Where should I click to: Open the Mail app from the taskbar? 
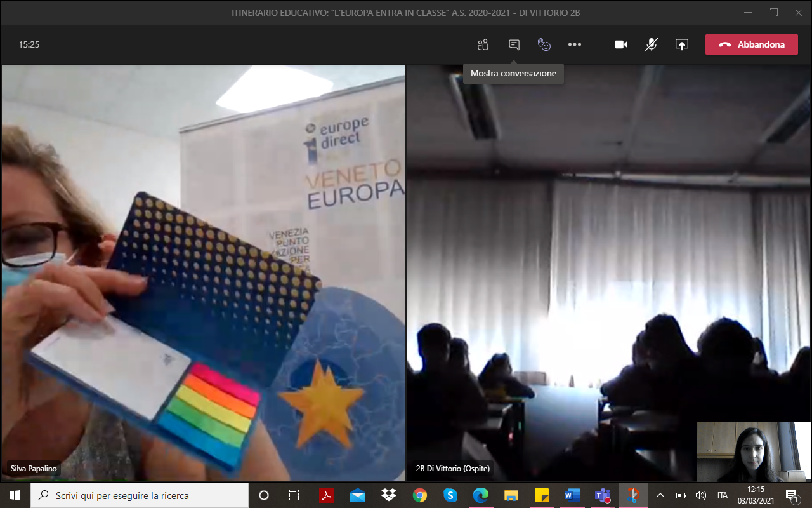coord(357,495)
